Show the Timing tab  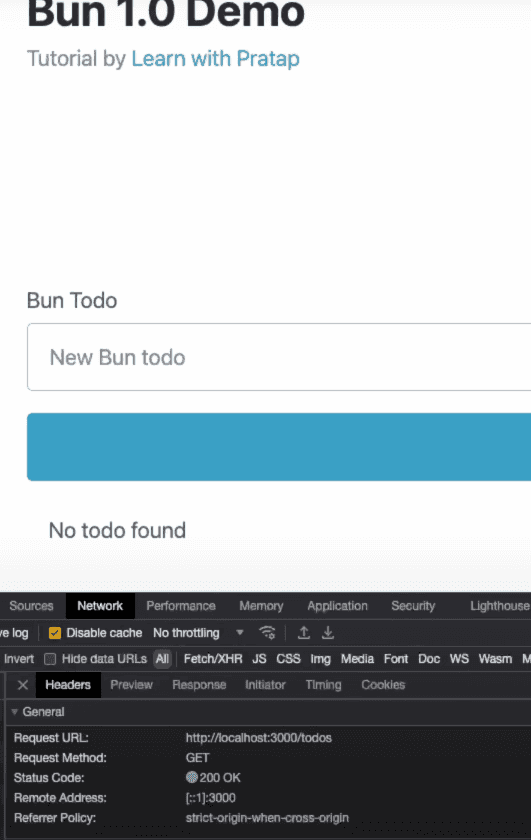323,685
